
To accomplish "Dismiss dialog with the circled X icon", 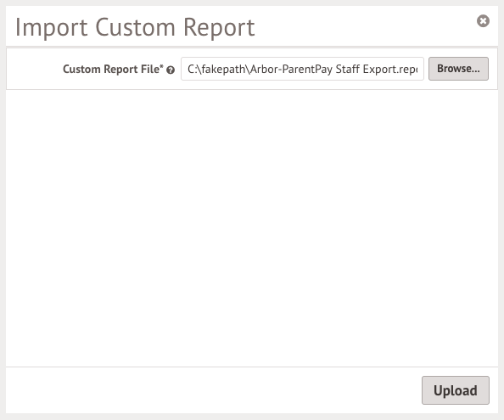I will coord(483,21).
